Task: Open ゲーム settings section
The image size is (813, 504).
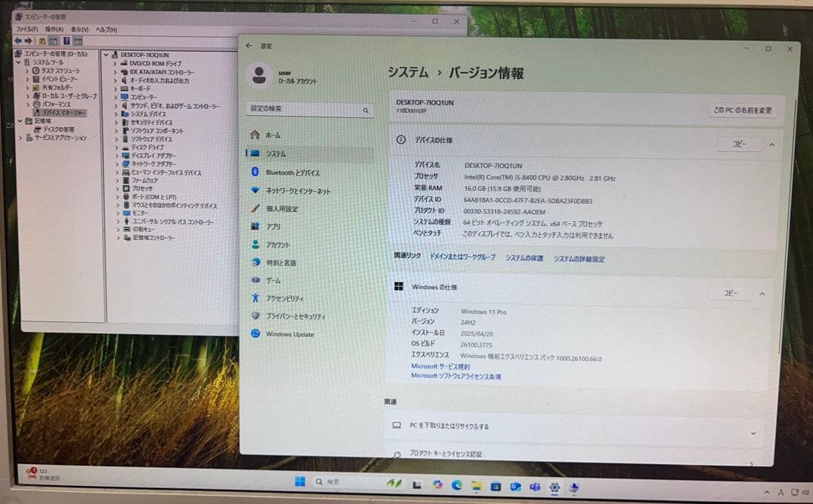Action: (x=279, y=281)
